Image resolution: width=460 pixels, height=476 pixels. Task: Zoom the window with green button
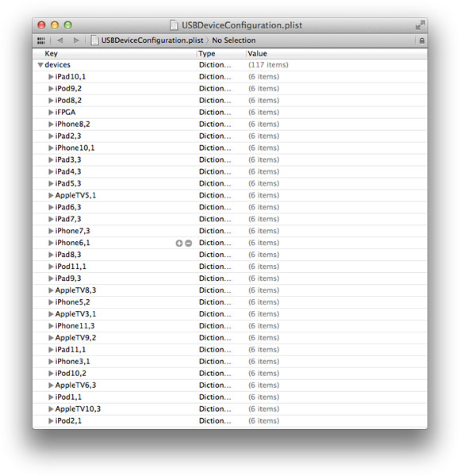(68, 25)
